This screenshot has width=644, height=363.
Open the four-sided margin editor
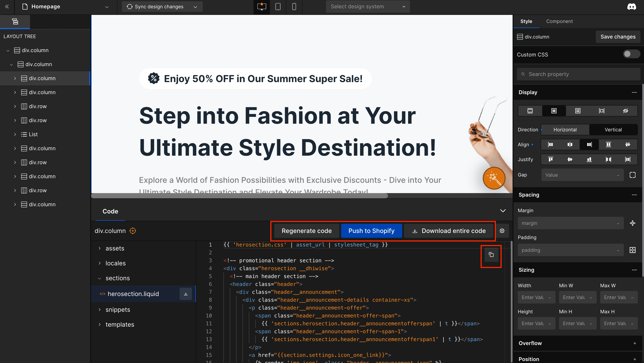(x=633, y=223)
